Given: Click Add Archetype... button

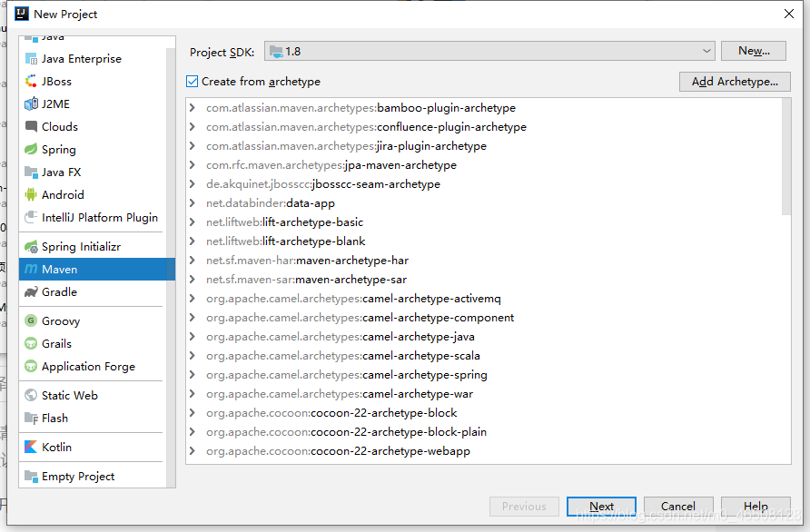Looking at the screenshot, I should coord(735,82).
